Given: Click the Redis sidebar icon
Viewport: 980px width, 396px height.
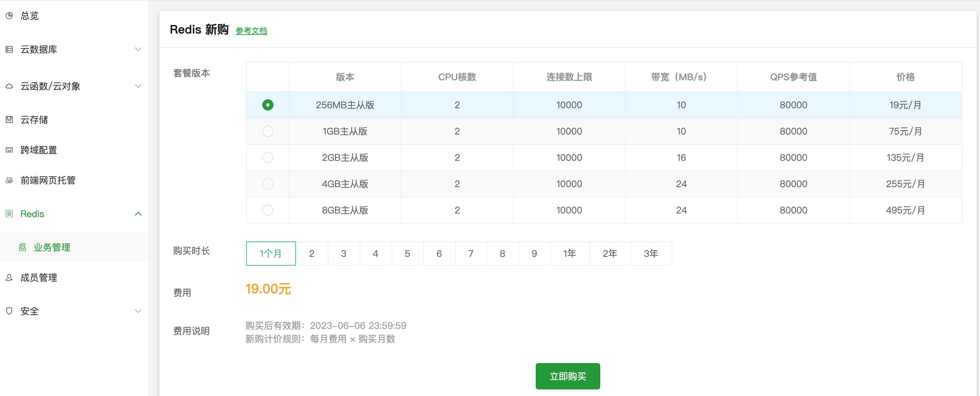Looking at the screenshot, I should pos(9,214).
